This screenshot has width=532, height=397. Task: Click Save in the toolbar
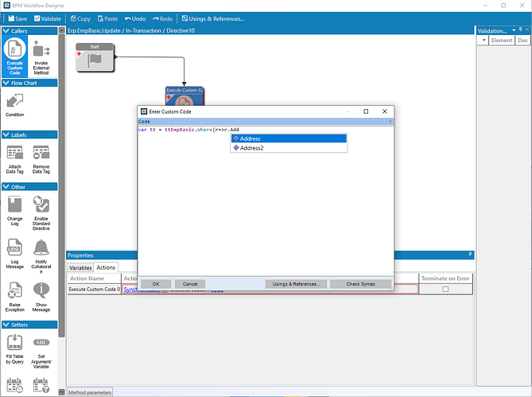17,18
